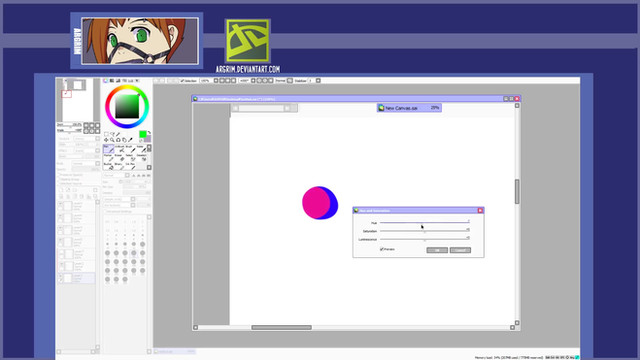The width and height of the screenshot is (640, 360).
Task: Click the bright green foreground color swatch
Action: 143,134
